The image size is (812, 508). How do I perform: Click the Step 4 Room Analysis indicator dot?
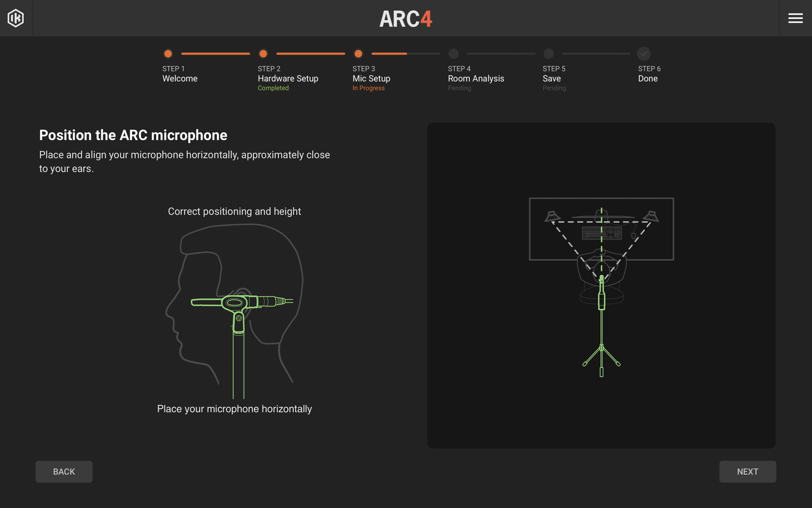click(453, 54)
